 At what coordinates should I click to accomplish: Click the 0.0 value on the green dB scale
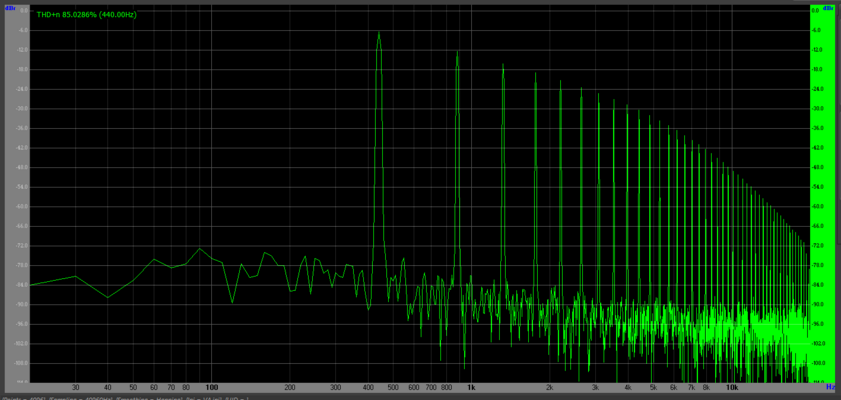[815, 11]
